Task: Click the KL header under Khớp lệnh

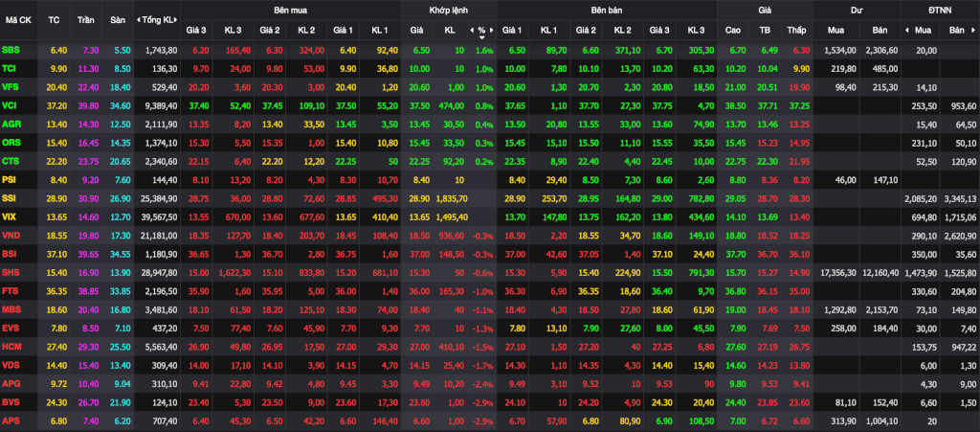Action: click(450, 30)
